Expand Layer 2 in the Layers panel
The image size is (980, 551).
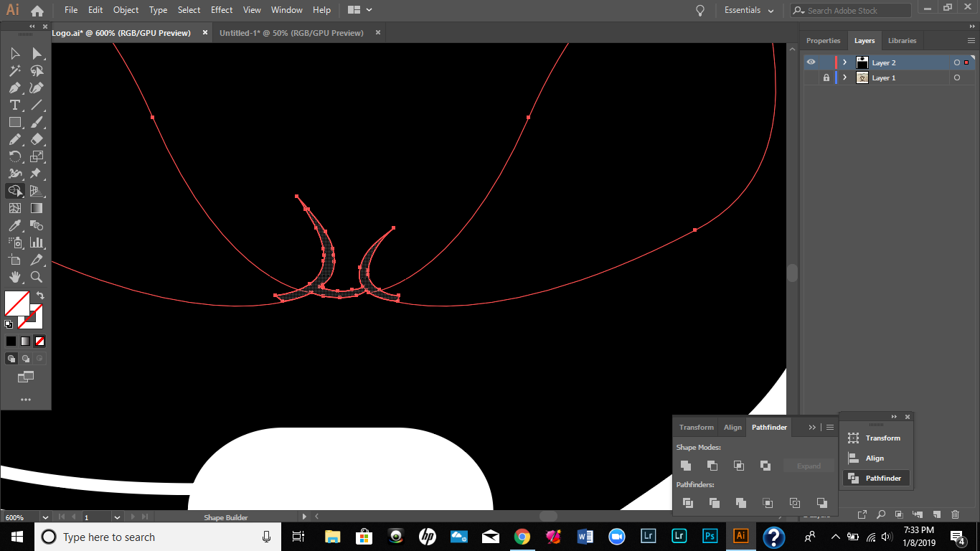pos(844,62)
